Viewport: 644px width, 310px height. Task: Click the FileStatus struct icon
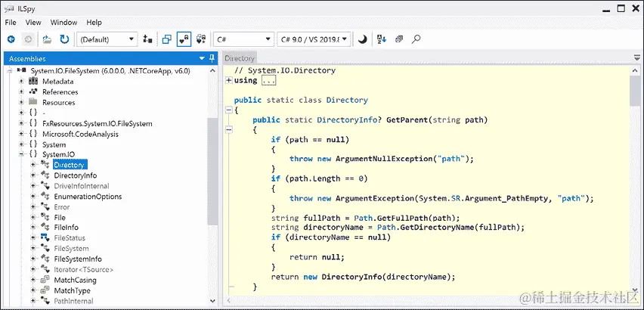click(45, 237)
